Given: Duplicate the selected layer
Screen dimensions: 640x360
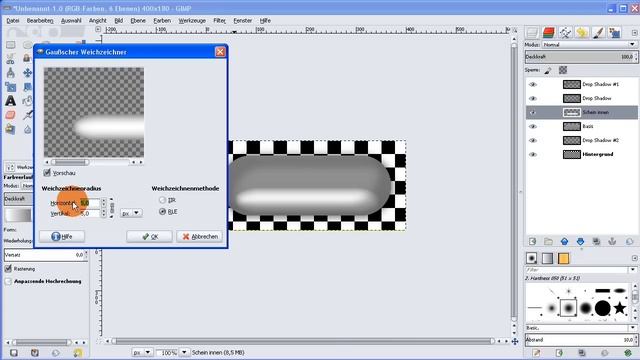Looking at the screenshot, I should pos(596,242).
